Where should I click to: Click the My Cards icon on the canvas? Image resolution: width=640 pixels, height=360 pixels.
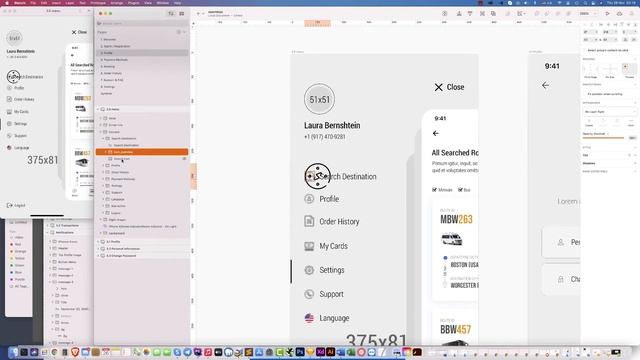tap(309, 246)
